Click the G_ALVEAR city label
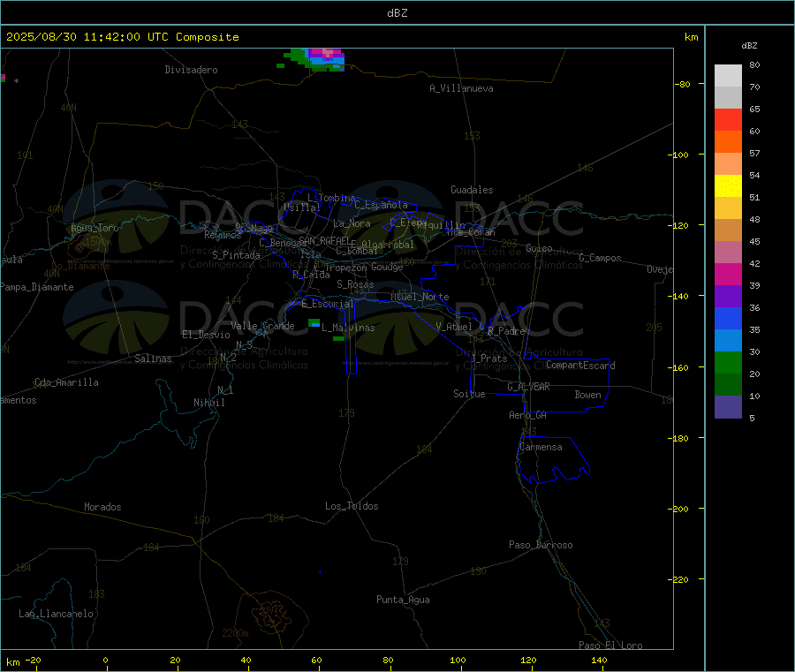The height and width of the screenshot is (672, 795). coord(528,387)
